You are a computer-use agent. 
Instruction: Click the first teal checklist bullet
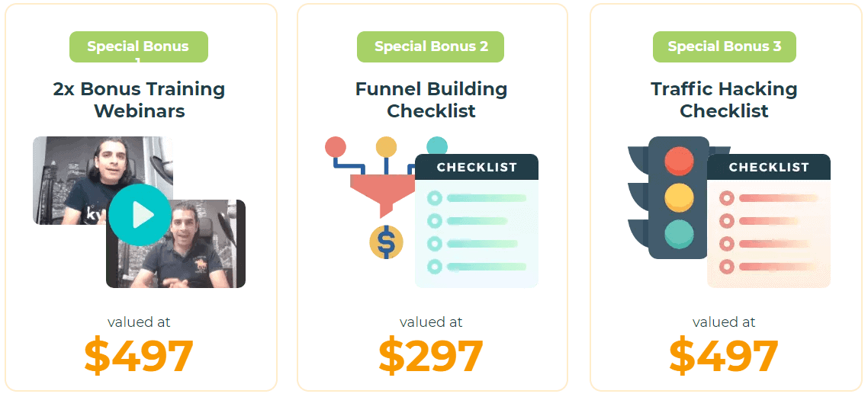click(x=435, y=198)
